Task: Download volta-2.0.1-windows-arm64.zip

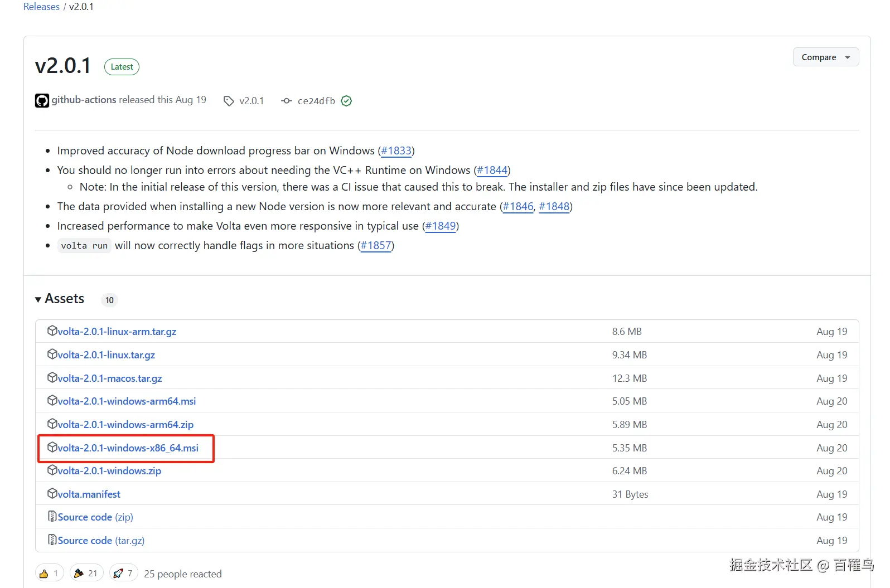Action: tap(126, 425)
